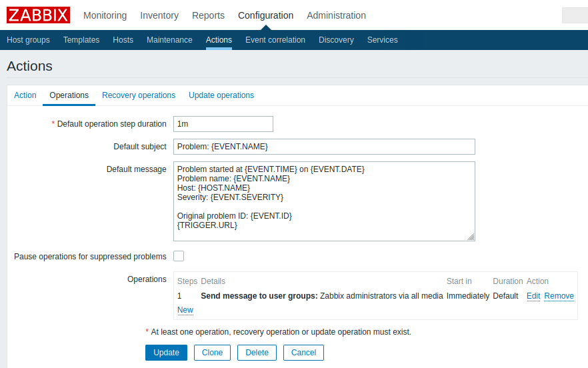Remove the Send message operation
Viewport: 588px width, 368px height.
click(559, 296)
